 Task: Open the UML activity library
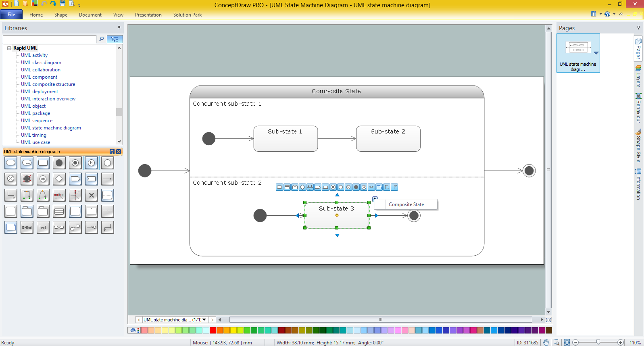point(34,55)
